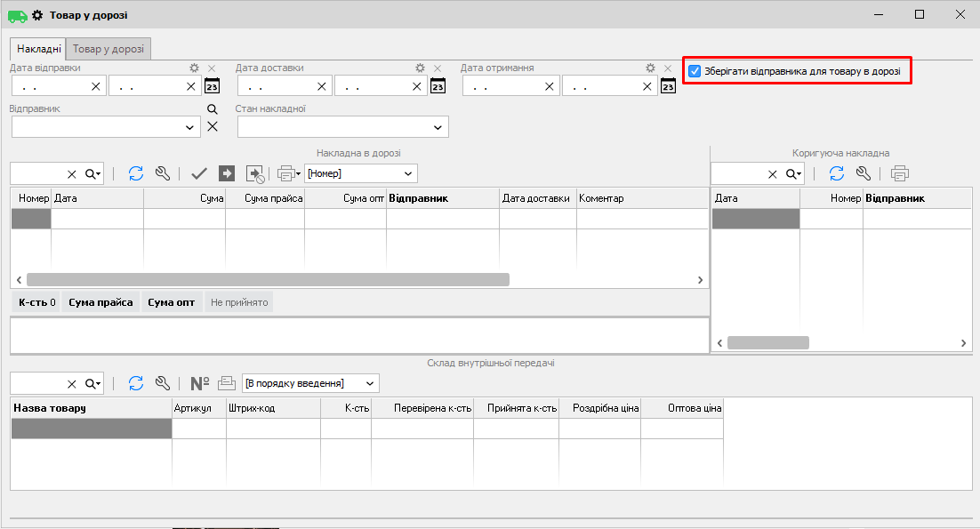
Task: Uncheck Зберігати відправника для товару в дорозі
Action: [x=695, y=71]
